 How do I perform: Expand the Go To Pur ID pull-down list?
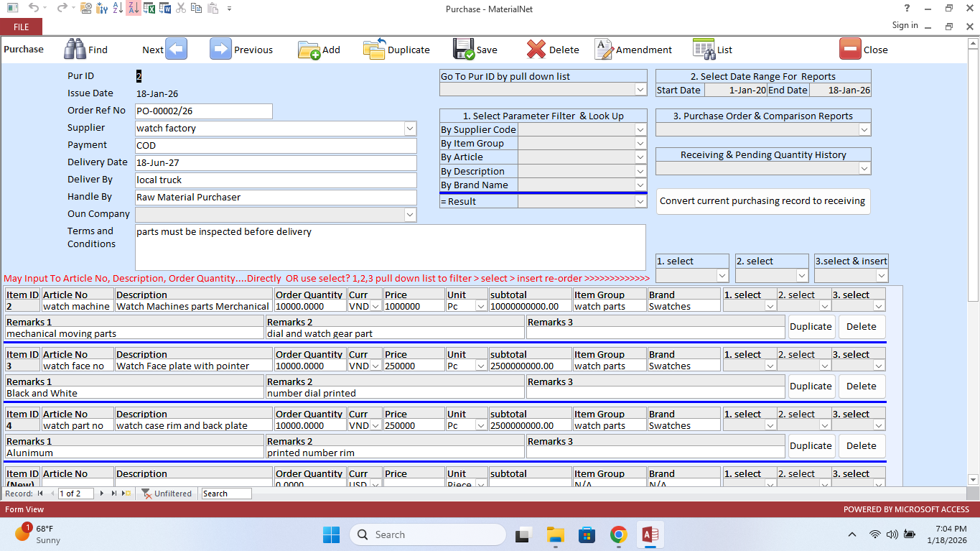tap(640, 90)
